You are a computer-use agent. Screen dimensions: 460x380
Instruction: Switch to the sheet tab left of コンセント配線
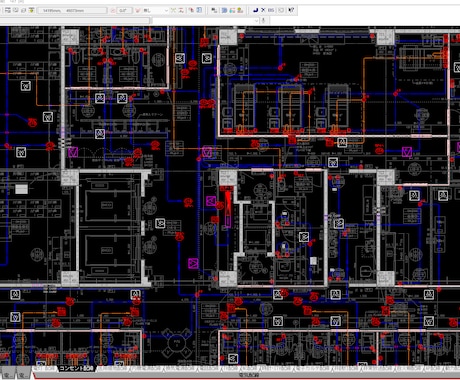(x=45, y=368)
